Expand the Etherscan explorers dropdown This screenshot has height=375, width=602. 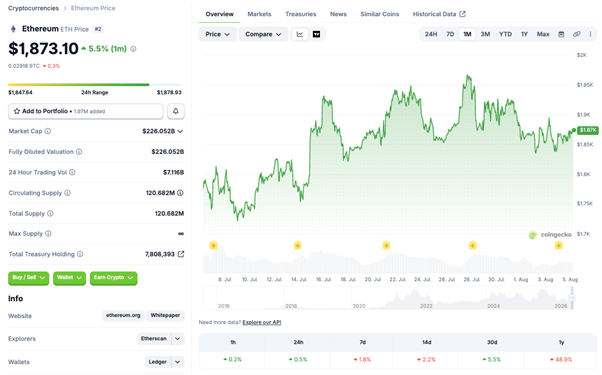(177, 339)
